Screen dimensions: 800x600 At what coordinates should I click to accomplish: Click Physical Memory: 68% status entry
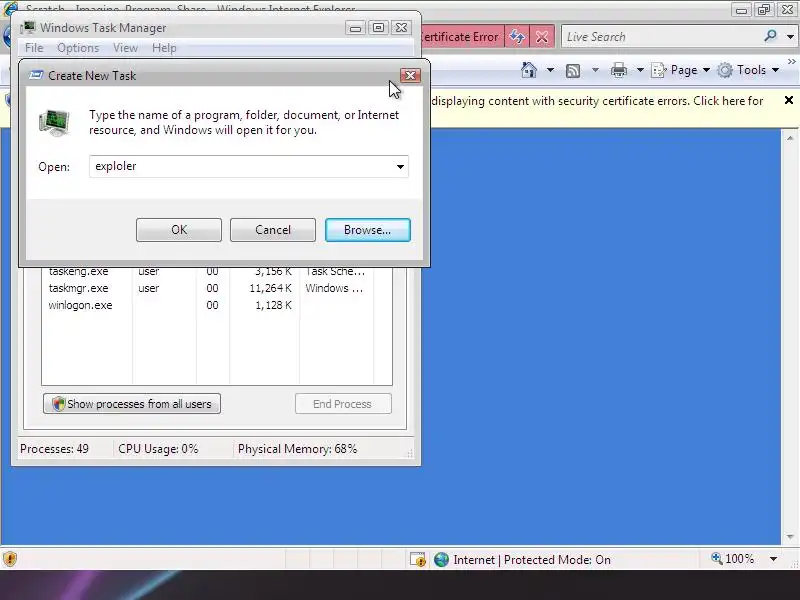(297, 449)
